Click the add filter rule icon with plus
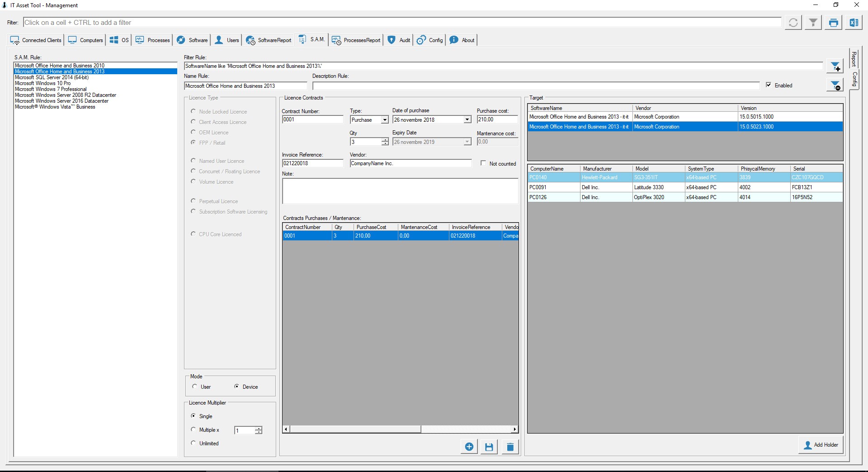The height and width of the screenshot is (472, 868). pos(835,67)
